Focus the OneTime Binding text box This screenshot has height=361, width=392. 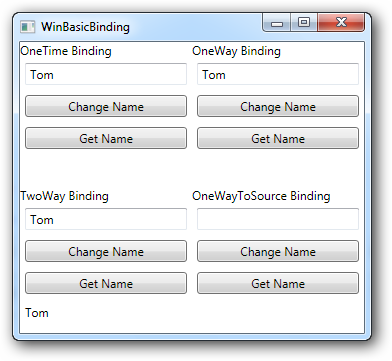(x=106, y=74)
